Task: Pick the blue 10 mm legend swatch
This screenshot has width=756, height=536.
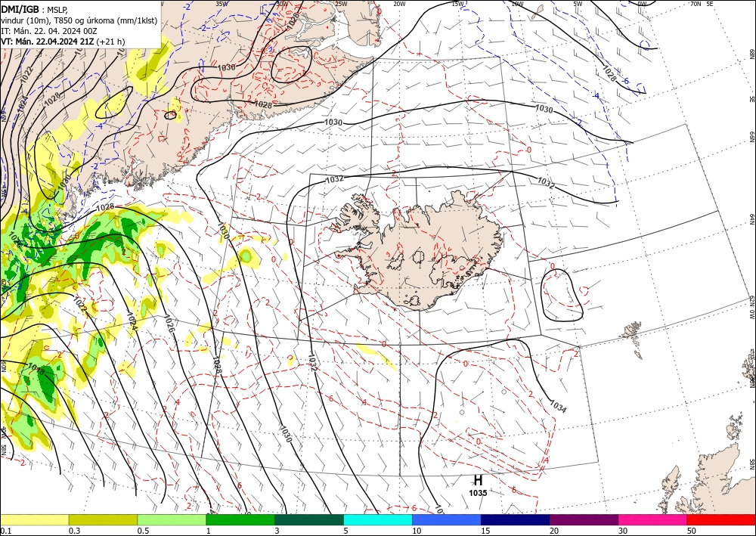Action: [447, 519]
